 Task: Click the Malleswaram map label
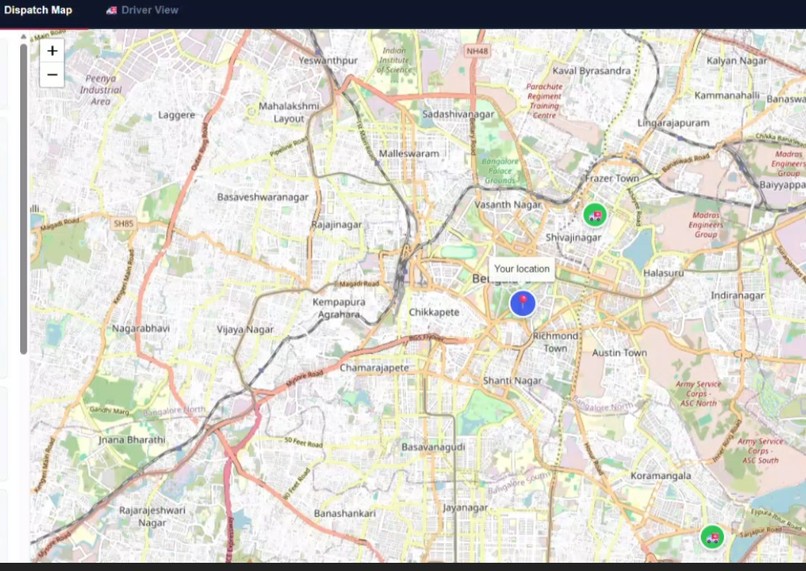click(409, 154)
